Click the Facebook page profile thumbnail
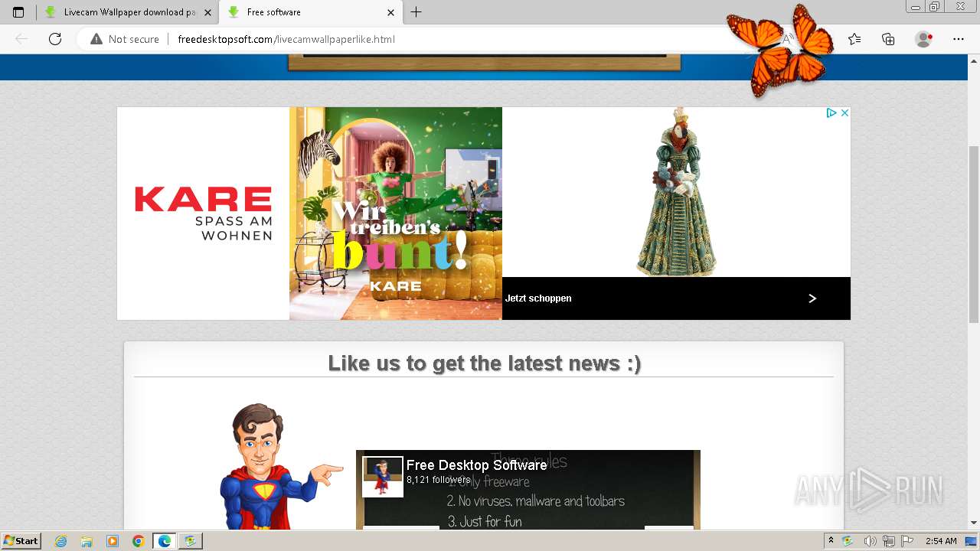 [x=382, y=477]
